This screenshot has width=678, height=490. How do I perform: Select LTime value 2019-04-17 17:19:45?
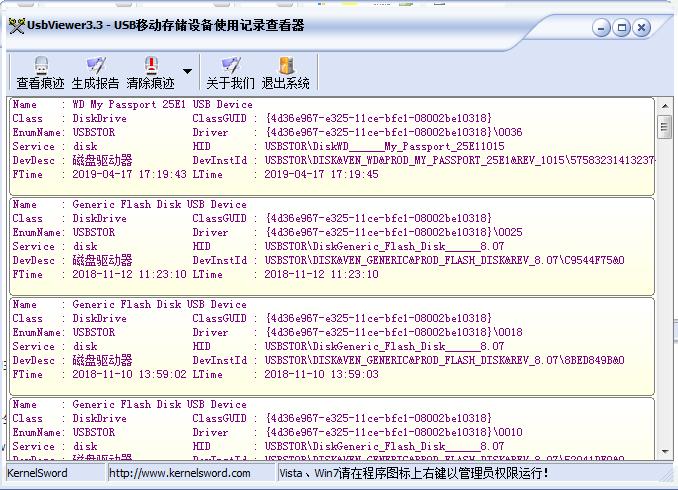(321, 174)
